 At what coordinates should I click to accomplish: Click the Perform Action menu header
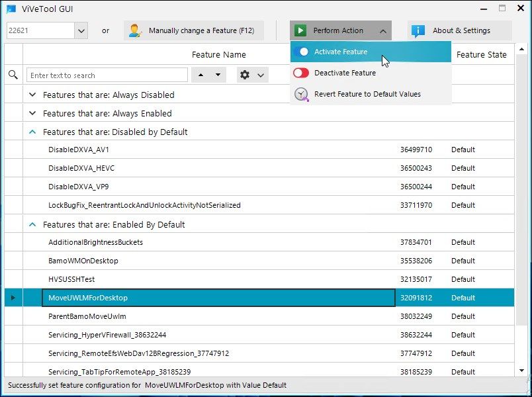340,30
